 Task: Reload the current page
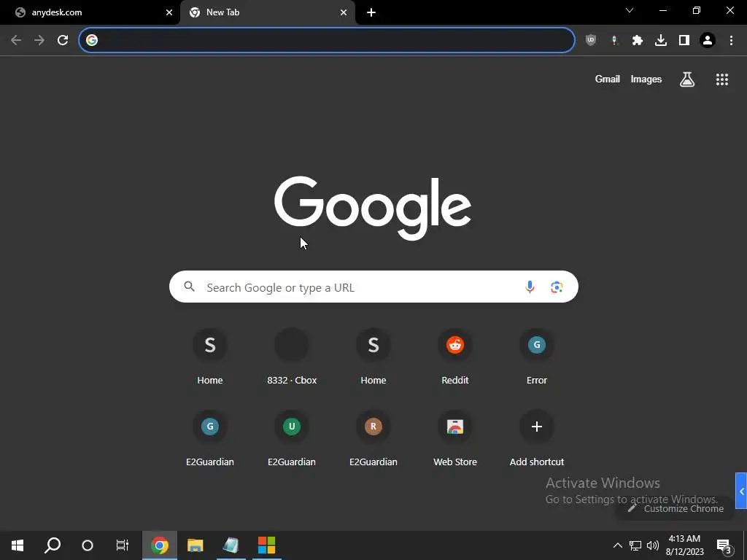pos(63,40)
